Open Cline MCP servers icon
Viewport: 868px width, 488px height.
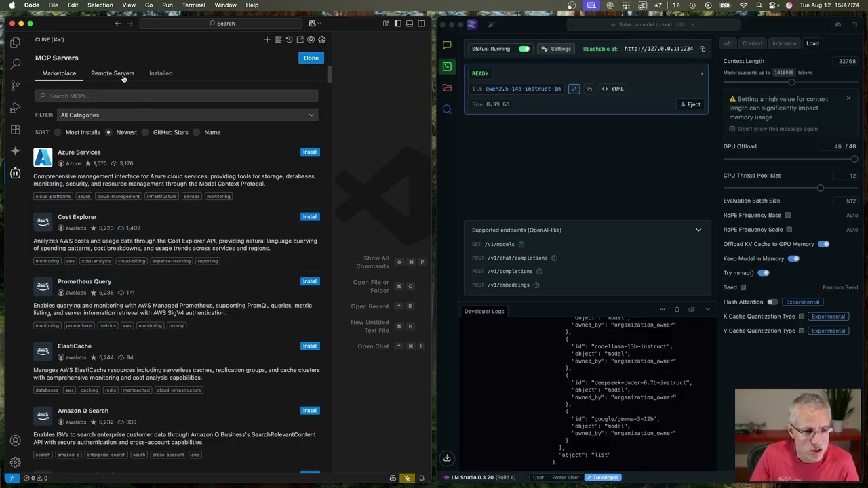click(x=278, y=40)
